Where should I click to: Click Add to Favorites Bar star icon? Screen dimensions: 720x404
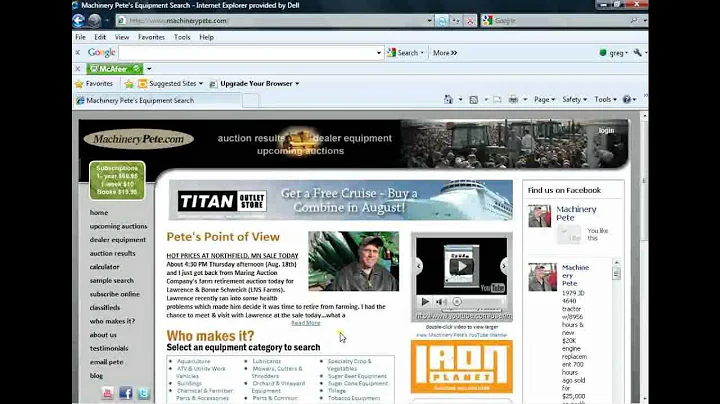[x=129, y=84]
